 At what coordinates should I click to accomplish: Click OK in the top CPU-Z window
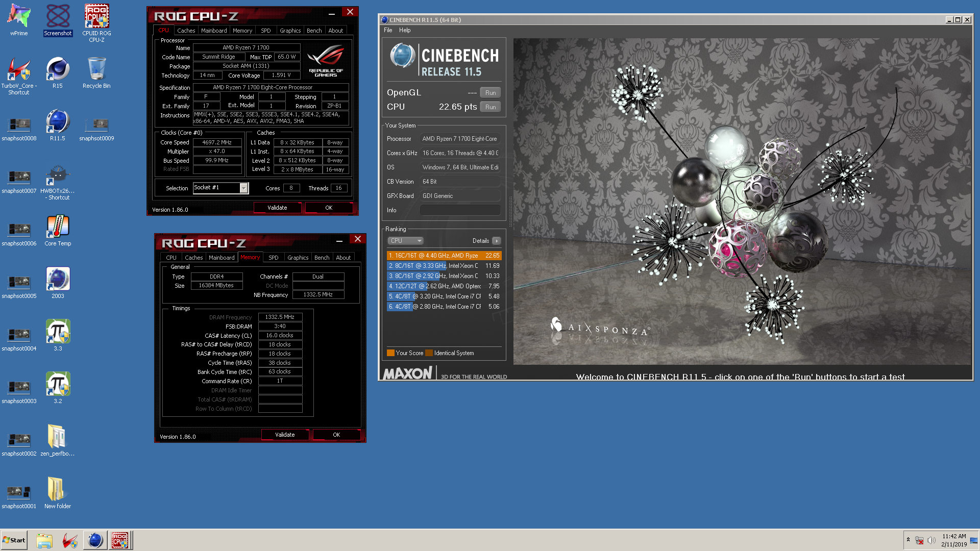coord(329,208)
